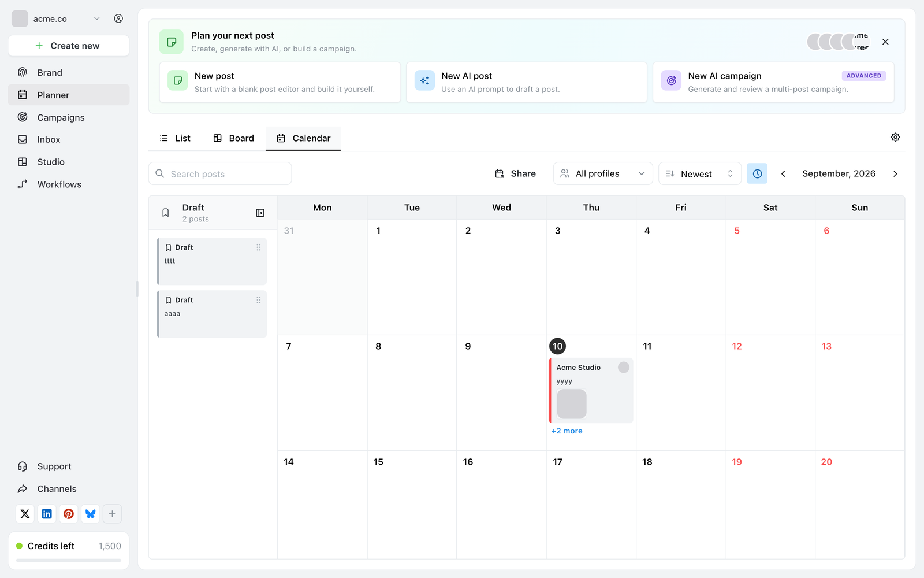Open planner settings gear icon
Screen dimensions: 924x578
click(x=895, y=137)
